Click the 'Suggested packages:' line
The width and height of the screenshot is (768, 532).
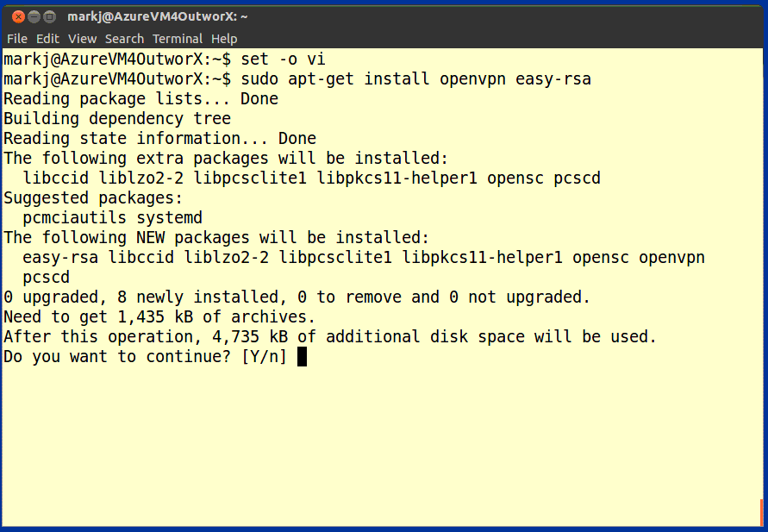[x=93, y=197]
